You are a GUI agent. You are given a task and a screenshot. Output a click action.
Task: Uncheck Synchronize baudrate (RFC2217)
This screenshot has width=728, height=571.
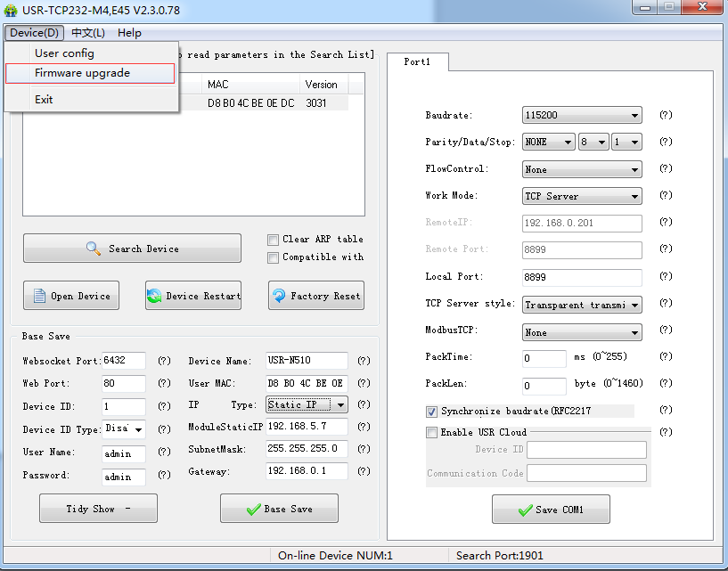point(431,412)
